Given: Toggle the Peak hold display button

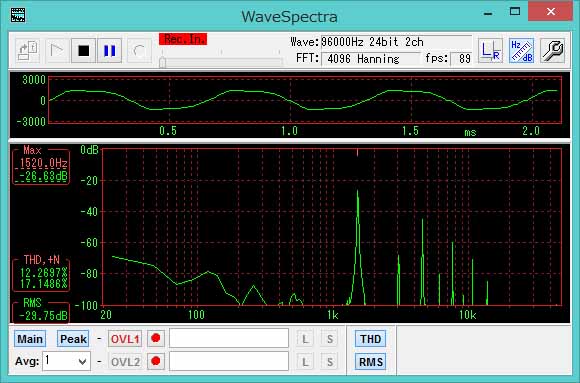Looking at the screenshot, I should (73, 339).
